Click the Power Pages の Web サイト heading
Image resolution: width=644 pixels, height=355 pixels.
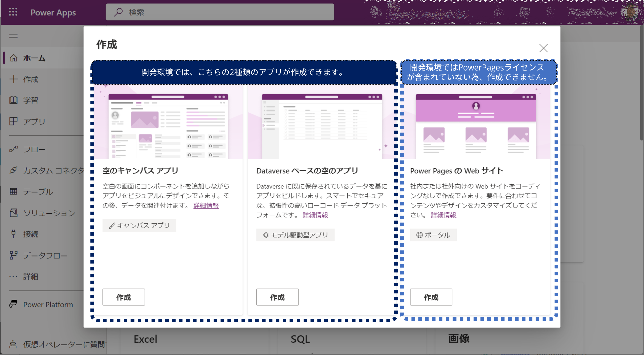tap(457, 171)
